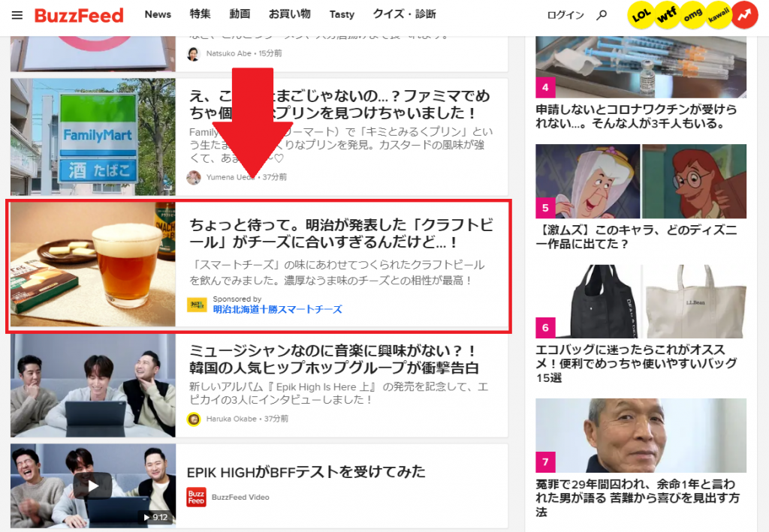Click the Meiji sponsor logo icon
The height and width of the screenshot is (532, 769).
tap(198, 305)
